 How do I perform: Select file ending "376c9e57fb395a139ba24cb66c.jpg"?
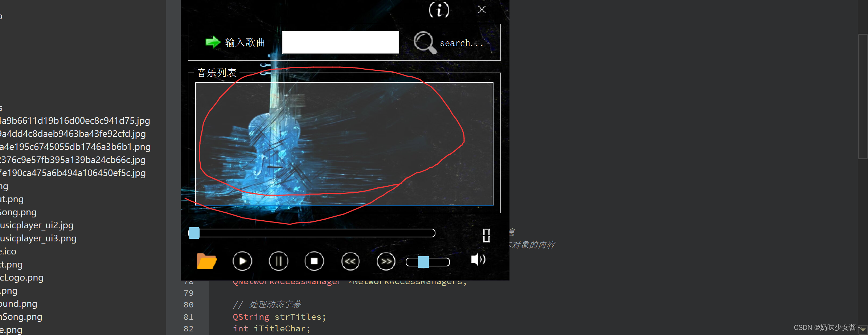73,160
